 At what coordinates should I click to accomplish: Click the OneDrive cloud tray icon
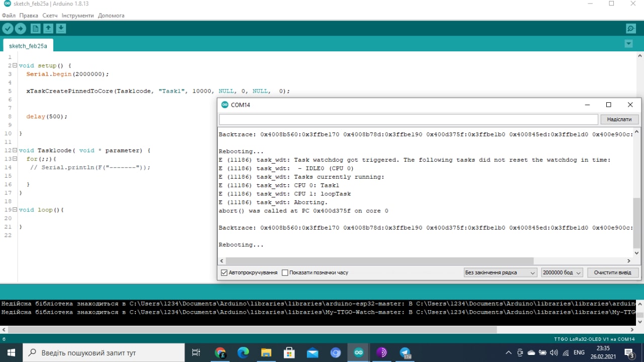pyautogui.click(x=531, y=352)
